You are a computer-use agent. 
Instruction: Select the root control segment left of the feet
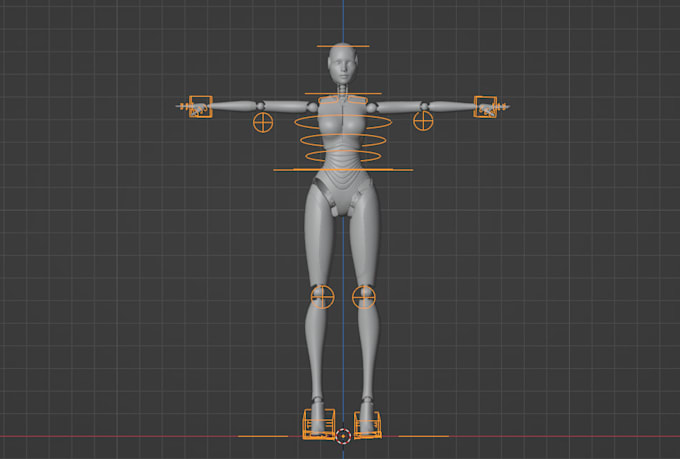click(x=263, y=436)
